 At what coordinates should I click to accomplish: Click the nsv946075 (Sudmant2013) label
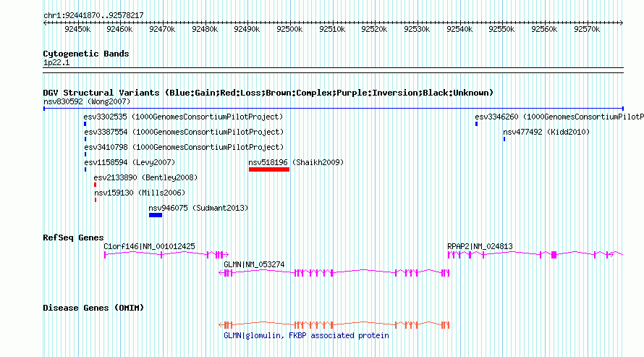coord(198,208)
